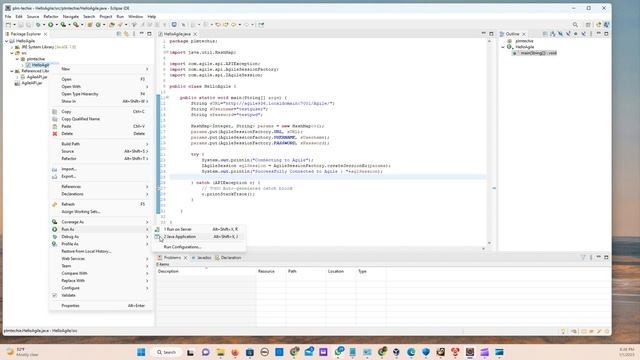
Task: Click Refresh in the context menu
Action: point(100,204)
